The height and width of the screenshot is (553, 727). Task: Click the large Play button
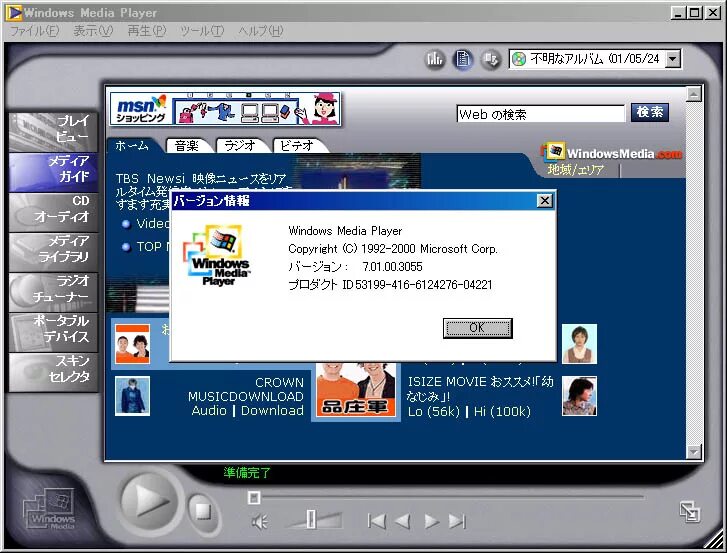149,501
